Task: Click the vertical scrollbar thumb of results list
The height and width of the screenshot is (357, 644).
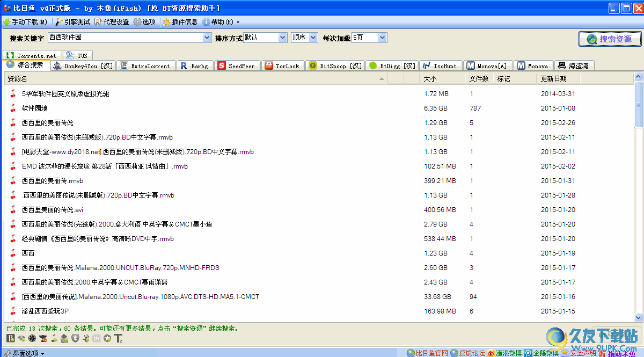Action: pyautogui.click(x=638, y=105)
